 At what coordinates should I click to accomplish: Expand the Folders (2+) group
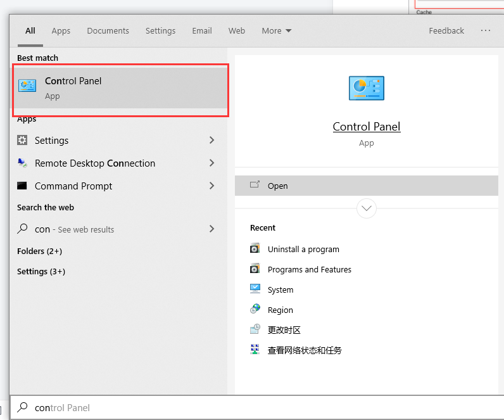click(x=39, y=251)
